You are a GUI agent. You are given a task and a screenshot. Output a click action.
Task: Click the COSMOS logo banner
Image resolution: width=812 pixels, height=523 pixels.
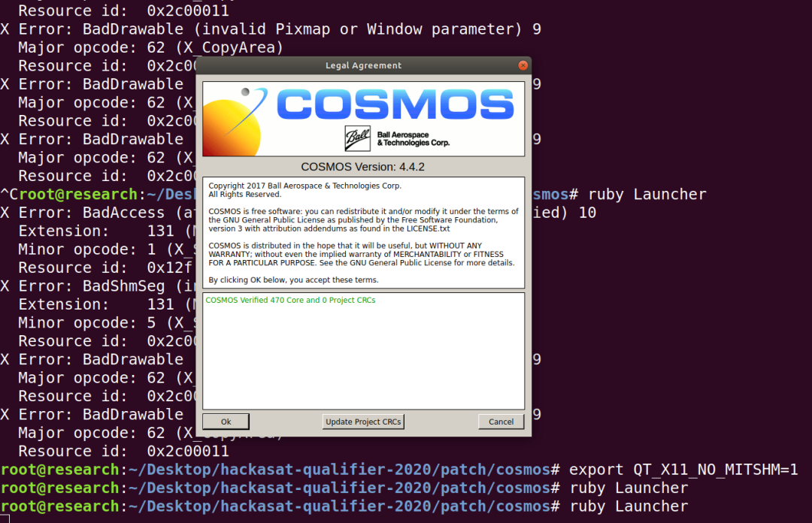coord(363,119)
